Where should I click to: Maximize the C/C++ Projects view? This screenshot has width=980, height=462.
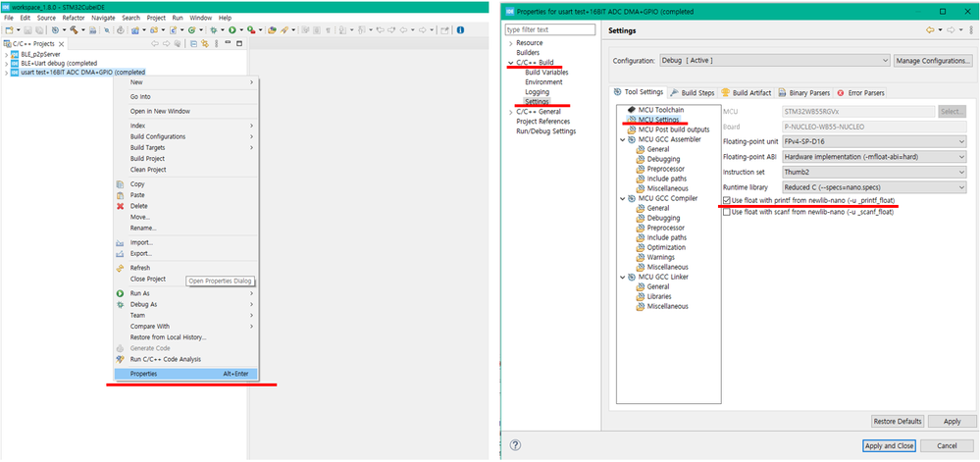click(239, 43)
